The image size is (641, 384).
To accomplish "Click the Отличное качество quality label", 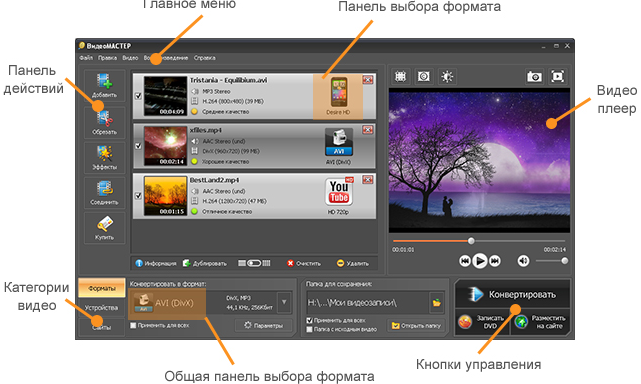I will pyautogui.click(x=227, y=211).
